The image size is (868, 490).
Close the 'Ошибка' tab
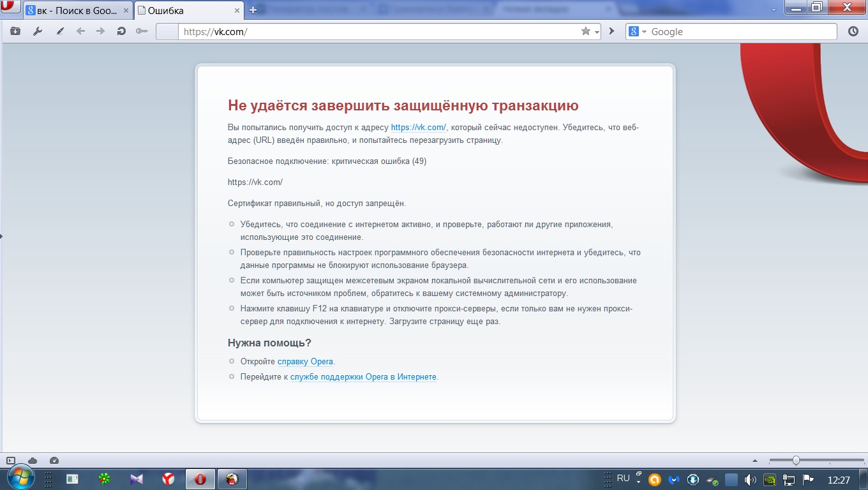(x=238, y=10)
